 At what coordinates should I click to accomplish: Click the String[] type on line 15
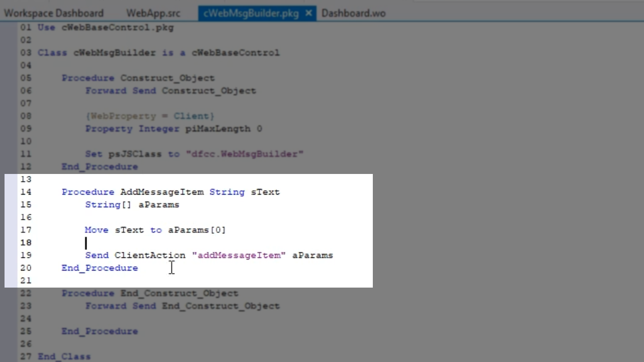pyautogui.click(x=108, y=205)
